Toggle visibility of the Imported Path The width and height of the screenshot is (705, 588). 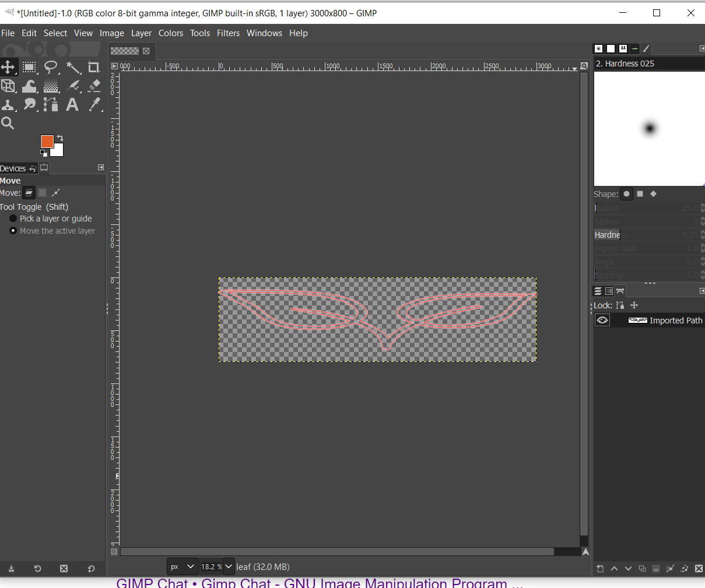(602, 321)
